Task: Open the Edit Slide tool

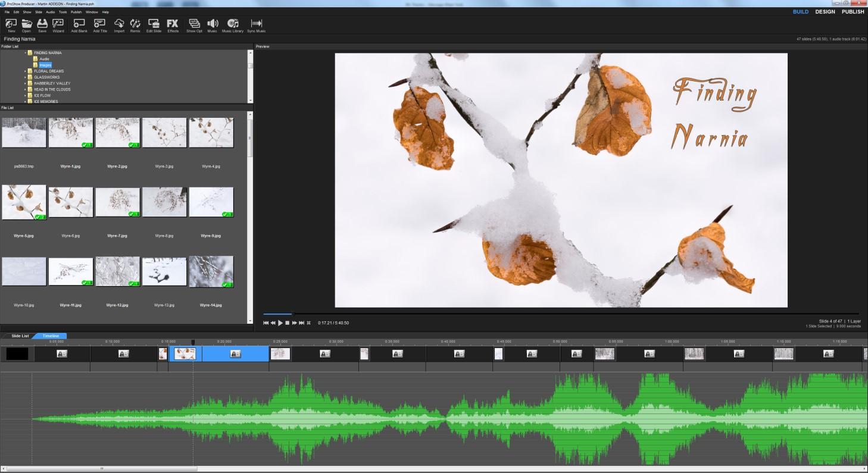Action: (154, 24)
